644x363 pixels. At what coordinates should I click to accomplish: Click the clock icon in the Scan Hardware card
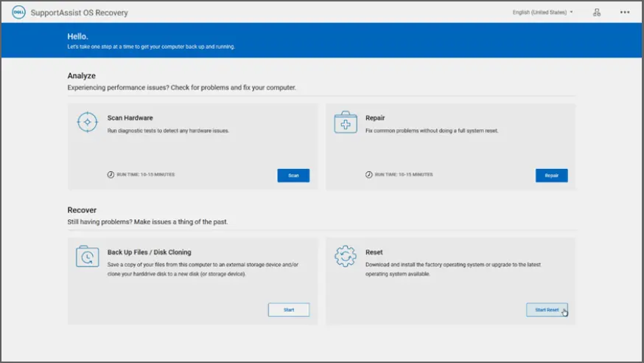(x=110, y=175)
